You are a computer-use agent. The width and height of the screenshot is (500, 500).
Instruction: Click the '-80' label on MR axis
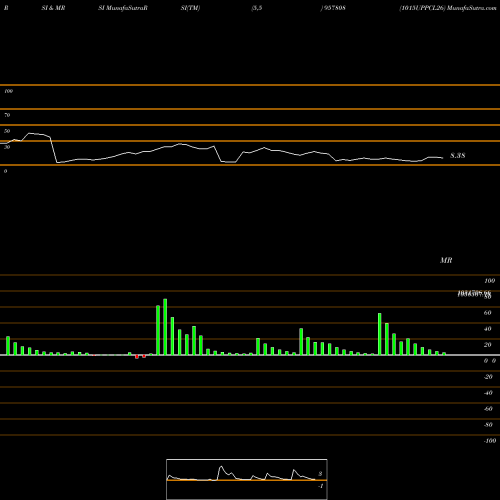(488, 425)
